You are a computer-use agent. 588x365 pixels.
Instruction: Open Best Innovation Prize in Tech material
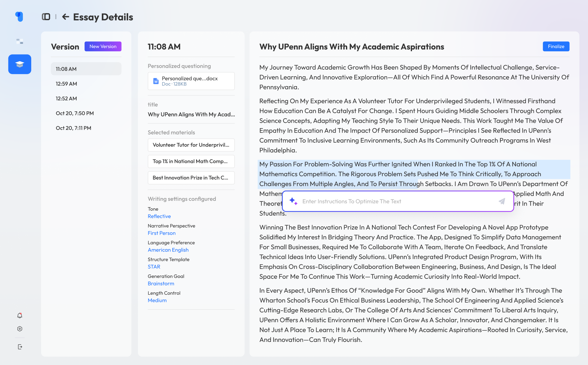pyautogui.click(x=191, y=178)
